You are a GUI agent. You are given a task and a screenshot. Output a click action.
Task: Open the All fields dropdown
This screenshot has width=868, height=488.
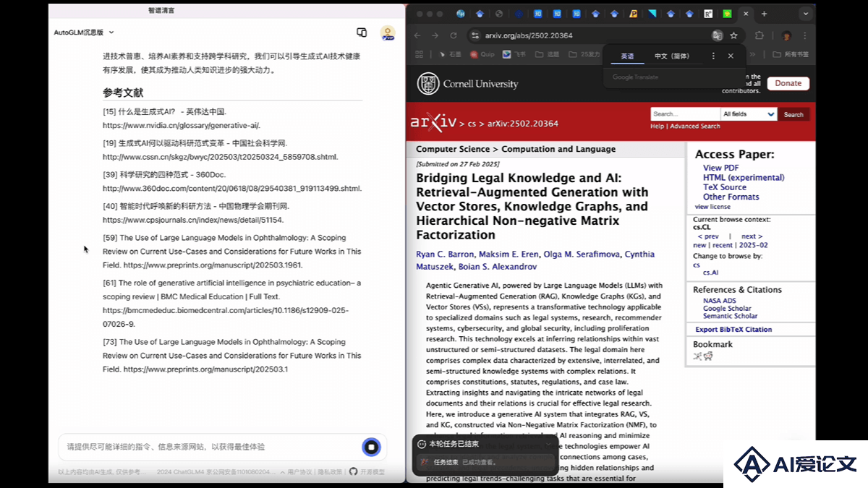click(749, 114)
